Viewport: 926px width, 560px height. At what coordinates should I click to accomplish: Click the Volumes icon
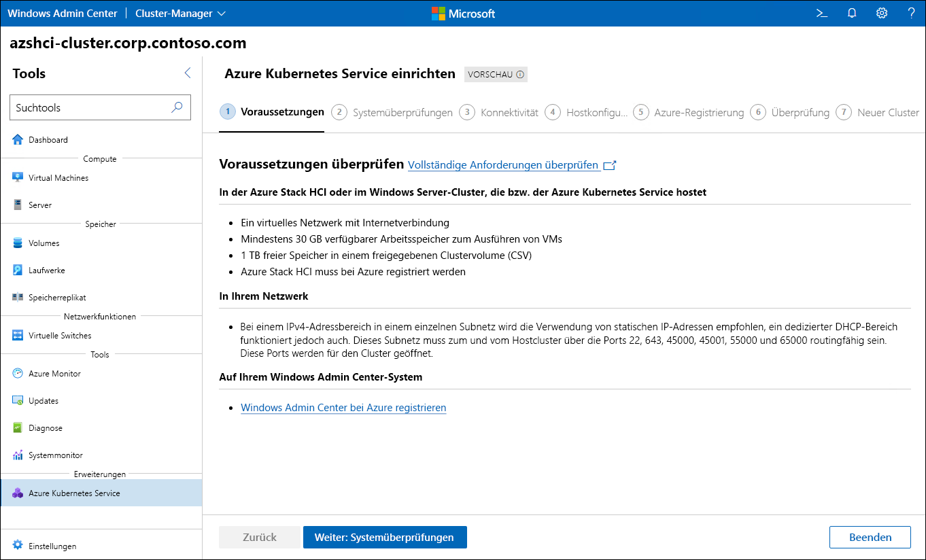point(18,243)
